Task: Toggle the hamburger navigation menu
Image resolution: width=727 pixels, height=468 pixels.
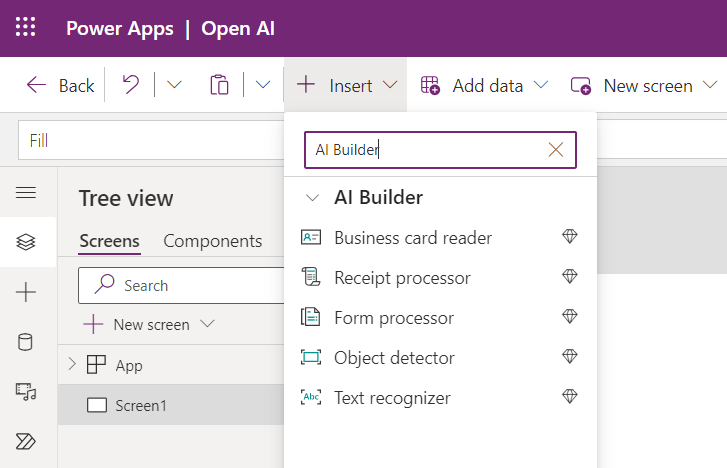Action: [x=26, y=192]
